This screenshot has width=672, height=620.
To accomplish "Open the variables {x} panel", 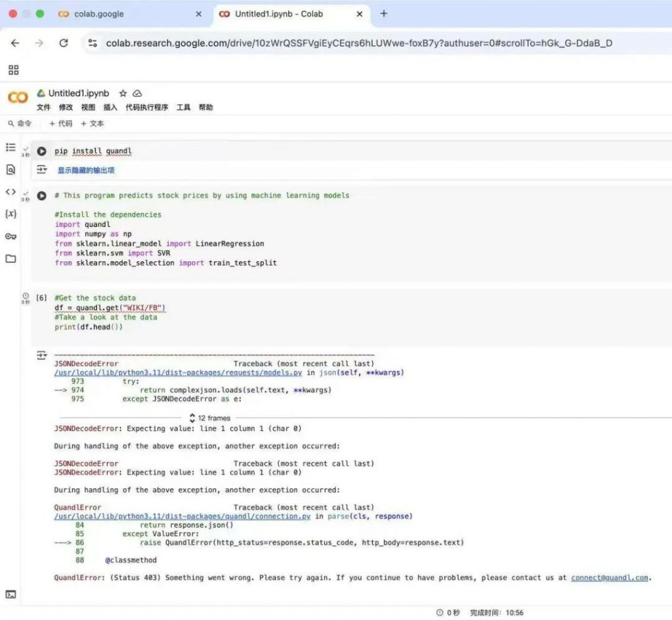I will 10,213.
